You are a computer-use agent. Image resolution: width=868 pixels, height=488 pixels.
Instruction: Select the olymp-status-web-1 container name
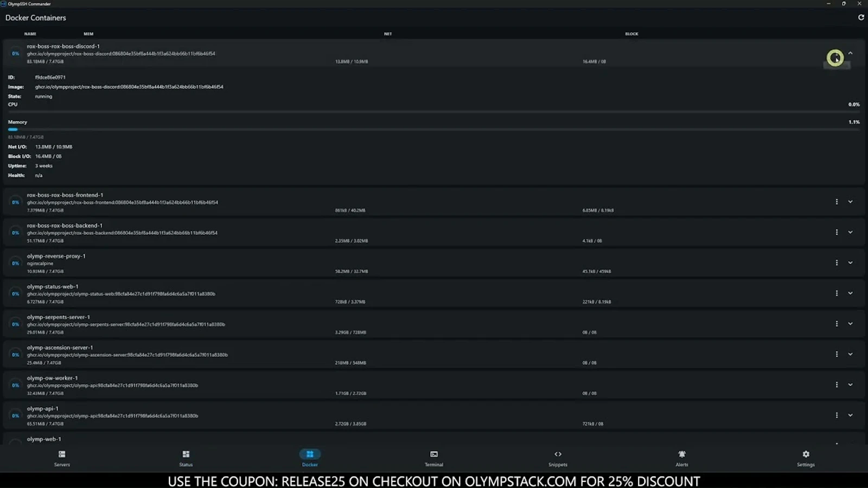point(53,286)
